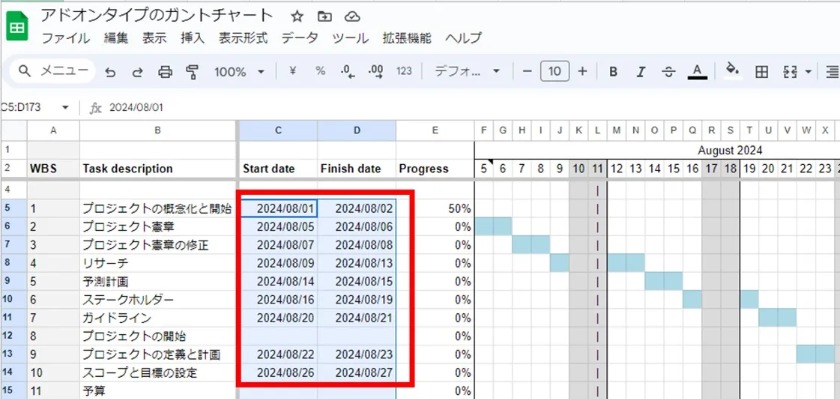840x399 pixels.
Task: Expand merge cells options arrow
Action: click(x=808, y=72)
